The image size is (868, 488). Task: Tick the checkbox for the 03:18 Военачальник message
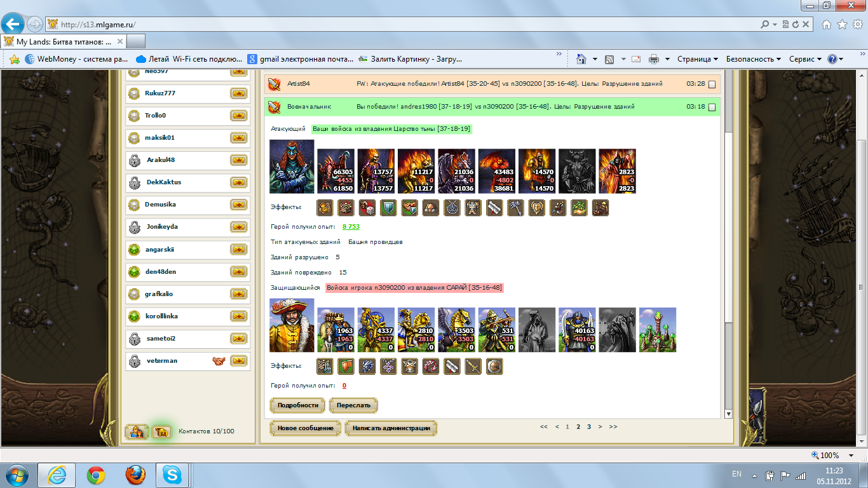click(712, 107)
